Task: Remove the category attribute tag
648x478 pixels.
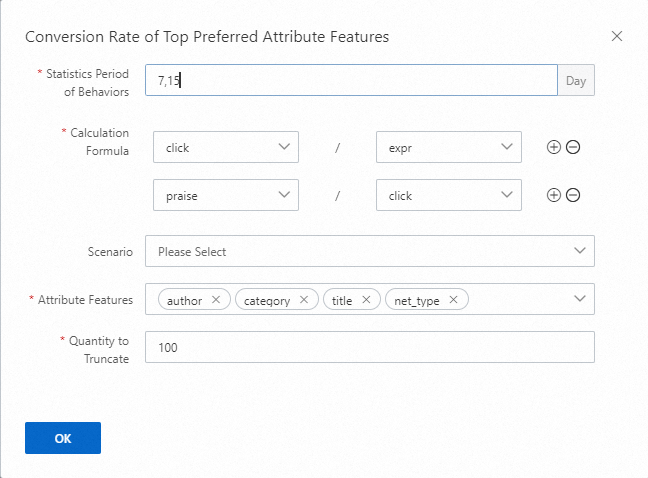Action: 304,299
